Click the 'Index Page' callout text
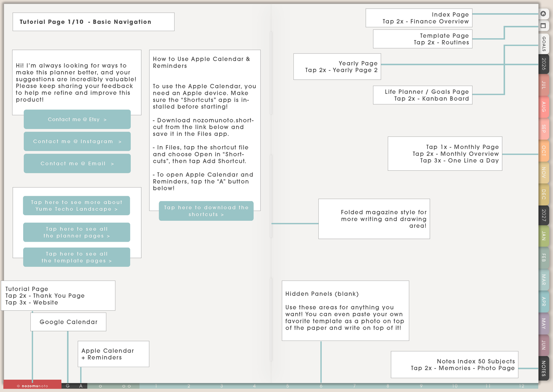Screen dimensions: 553x392 (x=450, y=15)
